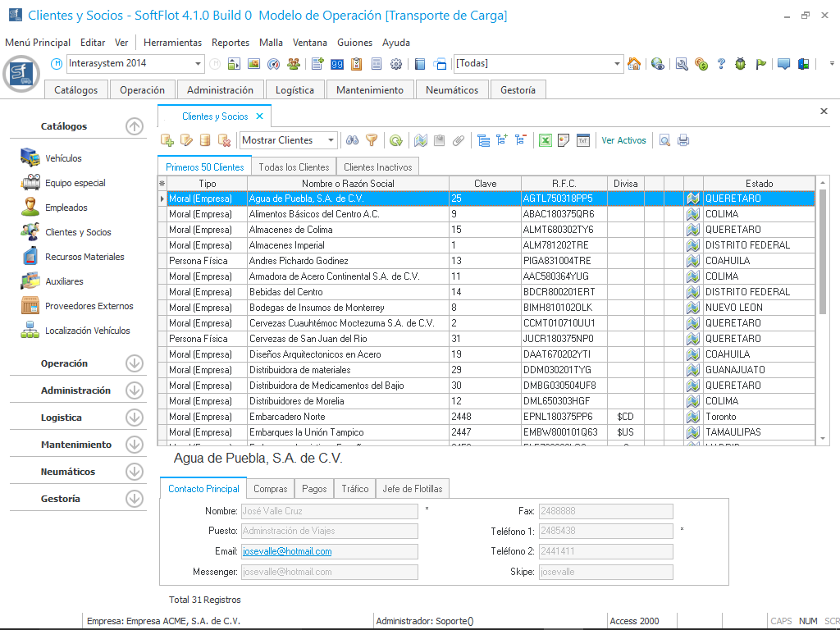Viewport: 840px width, 630px height.
Task: Click the home icon in top toolbar
Action: pyautogui.click(x=634, y=64)
